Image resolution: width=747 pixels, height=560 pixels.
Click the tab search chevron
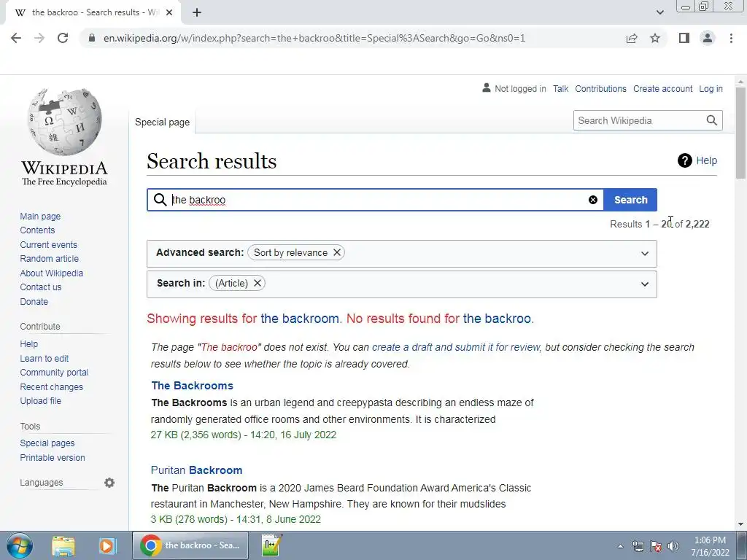(659, 12)
